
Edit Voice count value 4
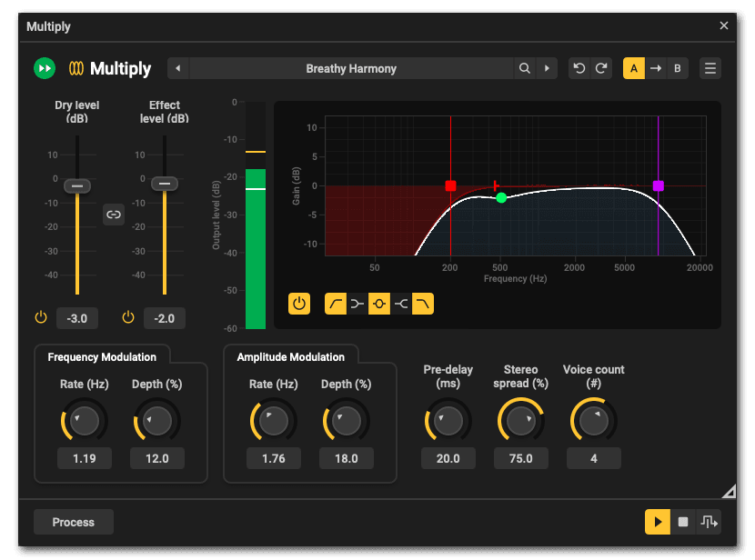(594, 458)
